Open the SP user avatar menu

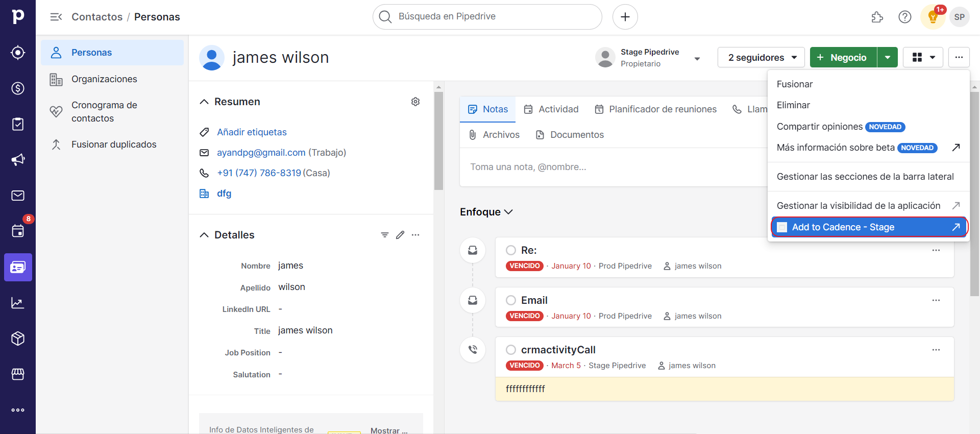tap(960, 17)
